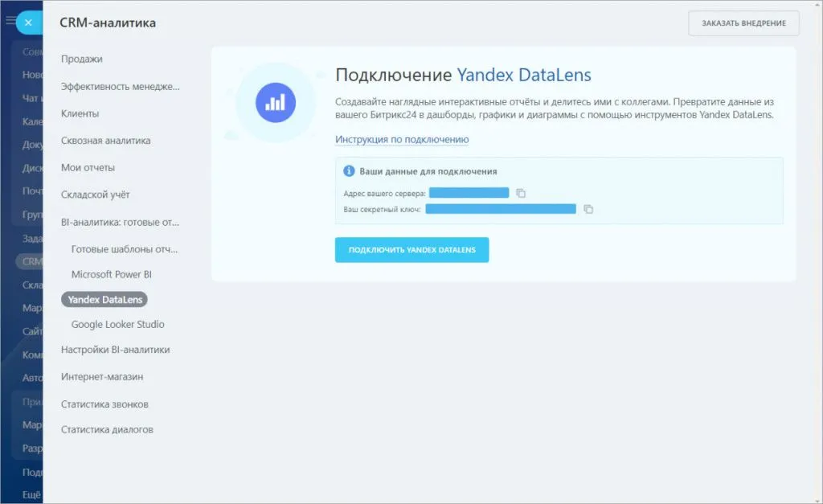Open the Продажи menu section

(82, 59)
